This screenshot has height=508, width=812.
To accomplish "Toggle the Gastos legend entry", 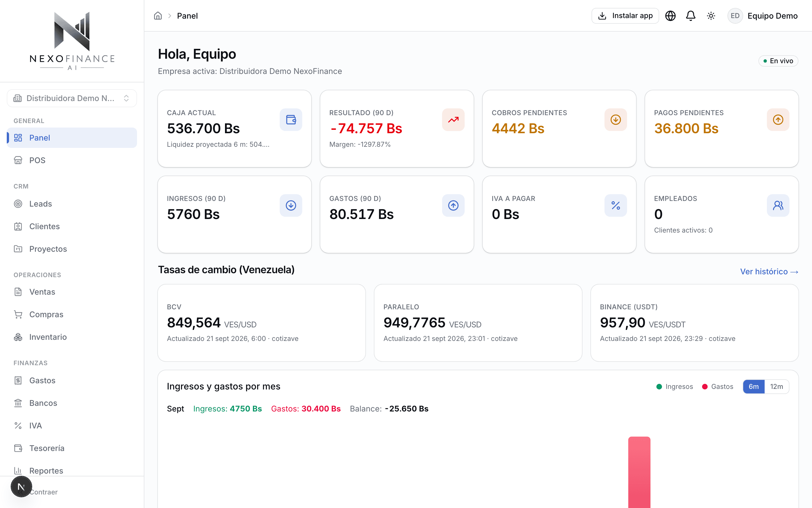I will point(718,386).
